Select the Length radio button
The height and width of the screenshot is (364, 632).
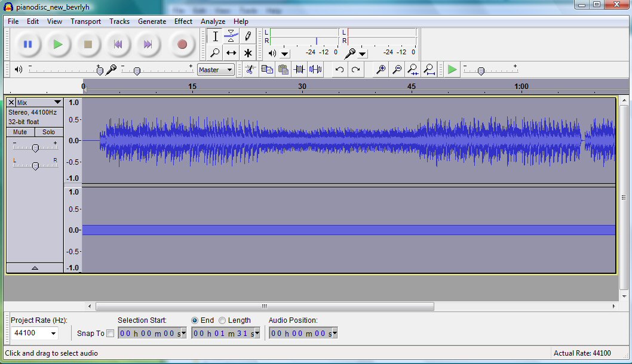(x=222, y=320)
